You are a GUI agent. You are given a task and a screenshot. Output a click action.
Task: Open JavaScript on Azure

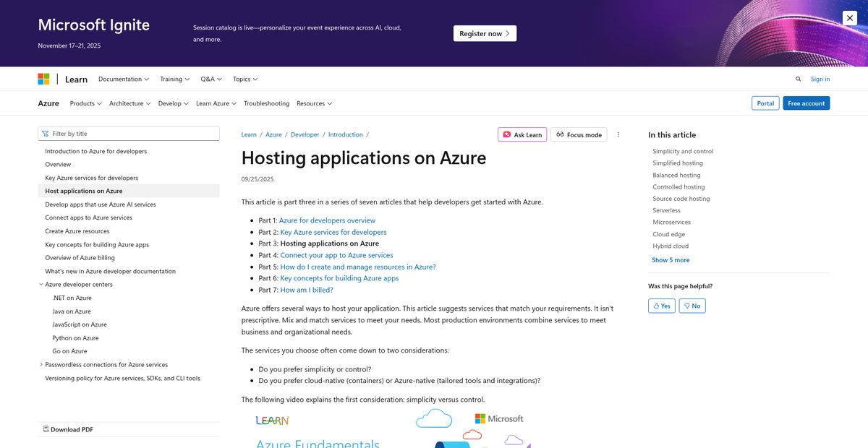[79, 324]
